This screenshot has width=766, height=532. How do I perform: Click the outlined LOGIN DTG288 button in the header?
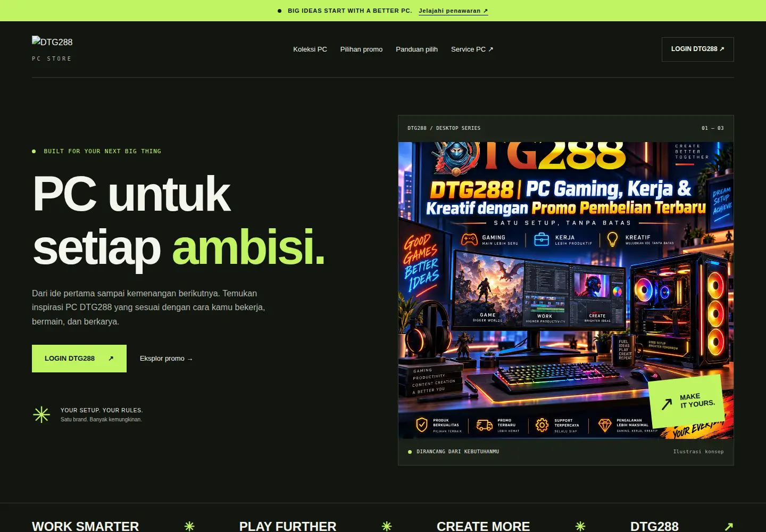pos(697,49)
